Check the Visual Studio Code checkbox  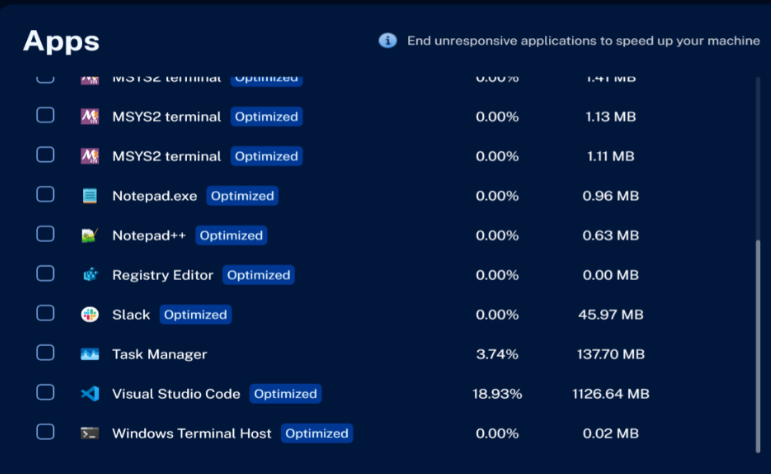[x=45, y=392]
